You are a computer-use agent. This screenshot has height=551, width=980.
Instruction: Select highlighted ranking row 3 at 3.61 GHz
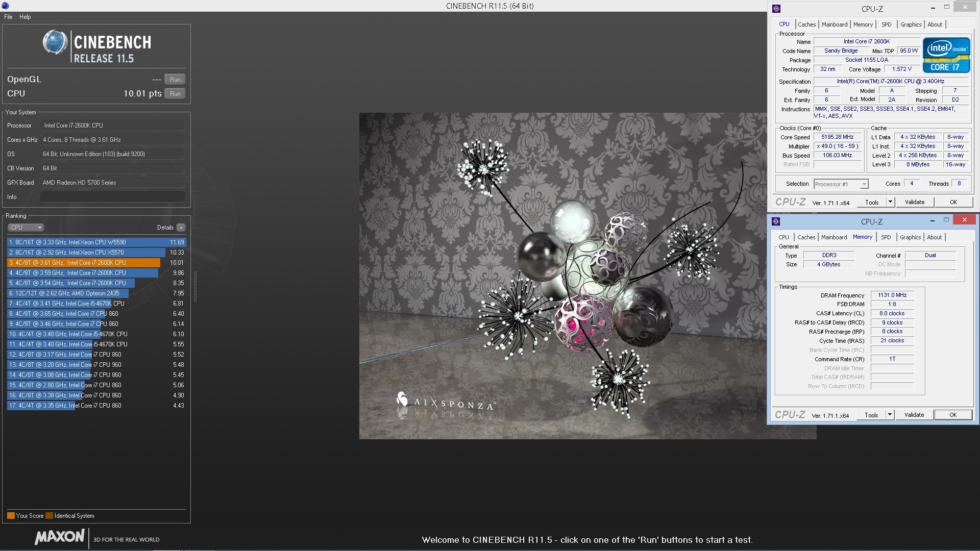(x=96, y=263)
